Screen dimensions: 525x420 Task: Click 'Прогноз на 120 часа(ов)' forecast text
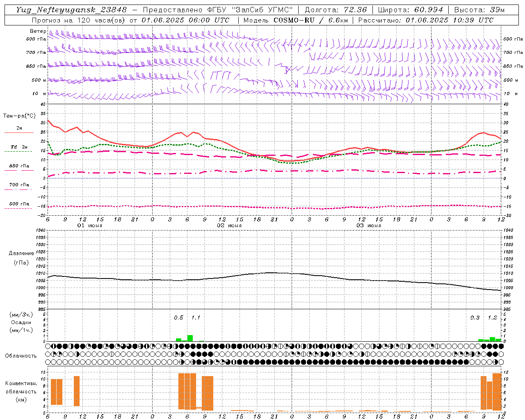tap(79, 20)
